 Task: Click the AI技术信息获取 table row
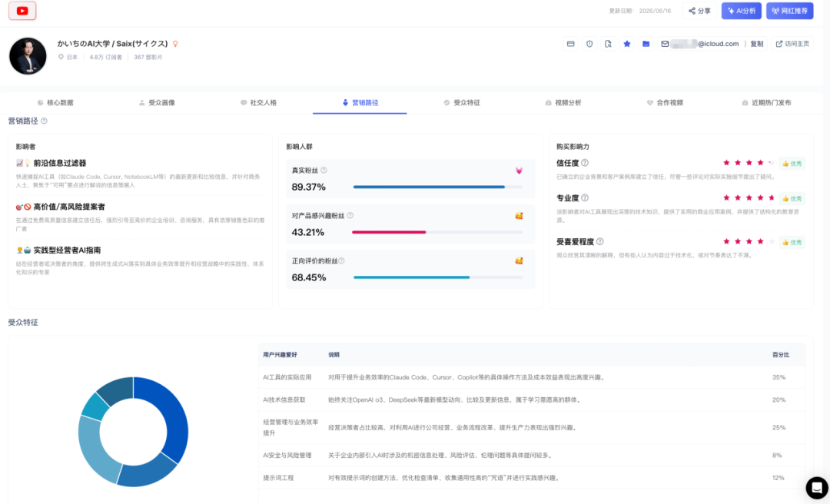(532, 400)
